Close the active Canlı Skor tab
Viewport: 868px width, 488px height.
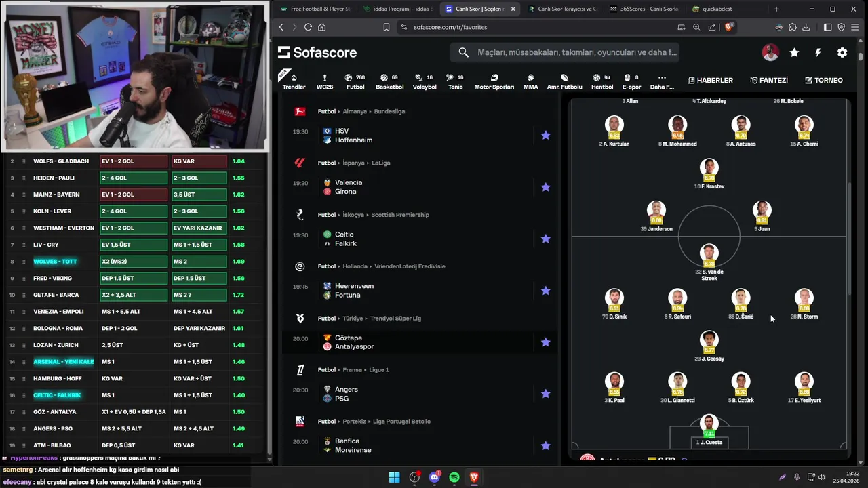pyautogui.click(x=513, y=9)
